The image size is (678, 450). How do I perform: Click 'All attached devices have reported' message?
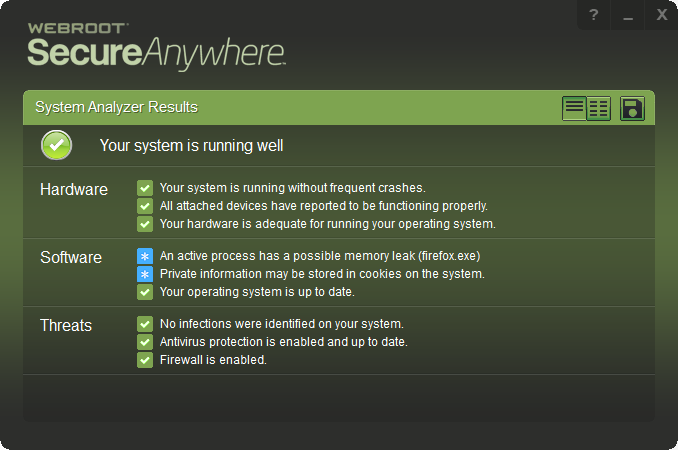[324, 206]
